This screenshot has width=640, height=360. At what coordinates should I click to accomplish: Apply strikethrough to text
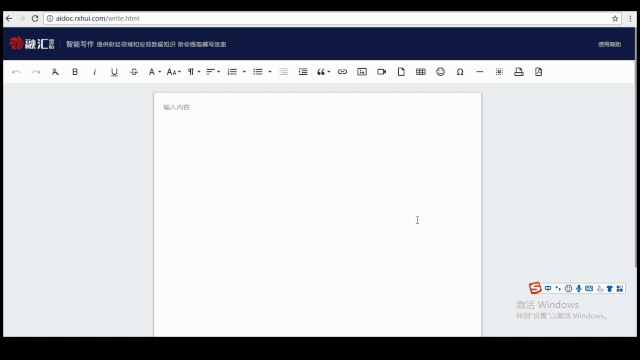coord(134,72)
